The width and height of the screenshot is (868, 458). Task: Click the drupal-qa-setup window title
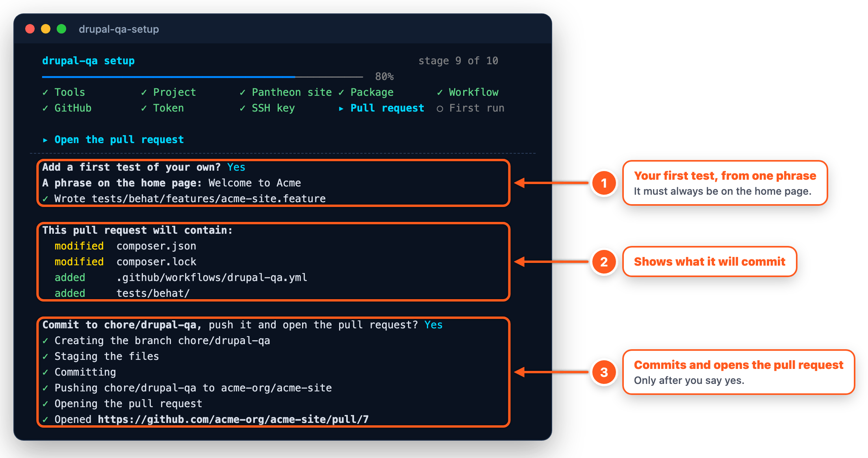point(119,29)
